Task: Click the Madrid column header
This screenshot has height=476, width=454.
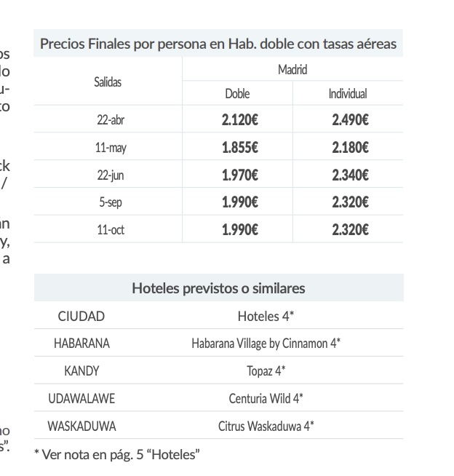Action: [292, 70]
